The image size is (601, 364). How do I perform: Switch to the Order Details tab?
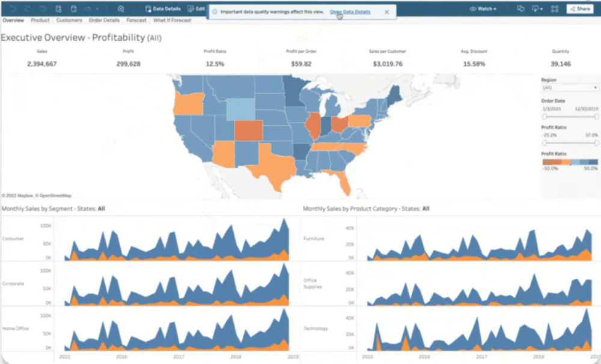click(104, 20)
